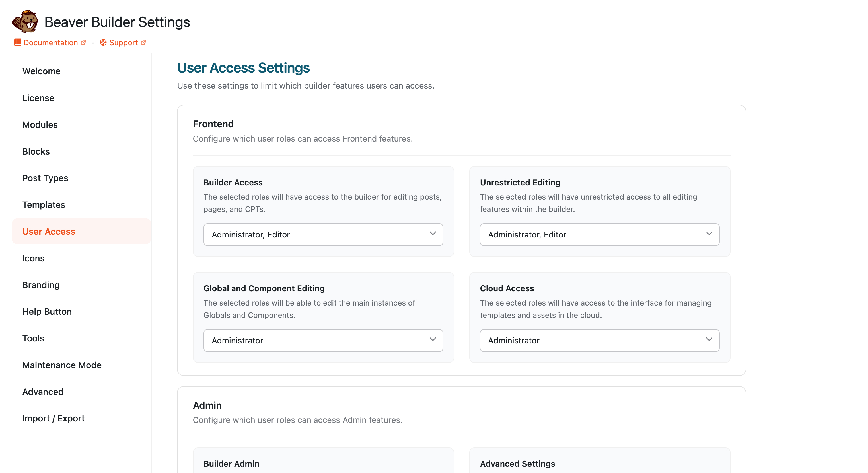Open the Builder Access roles dropdown
Viewport: 868px width, 473px height.
[323, 235]
